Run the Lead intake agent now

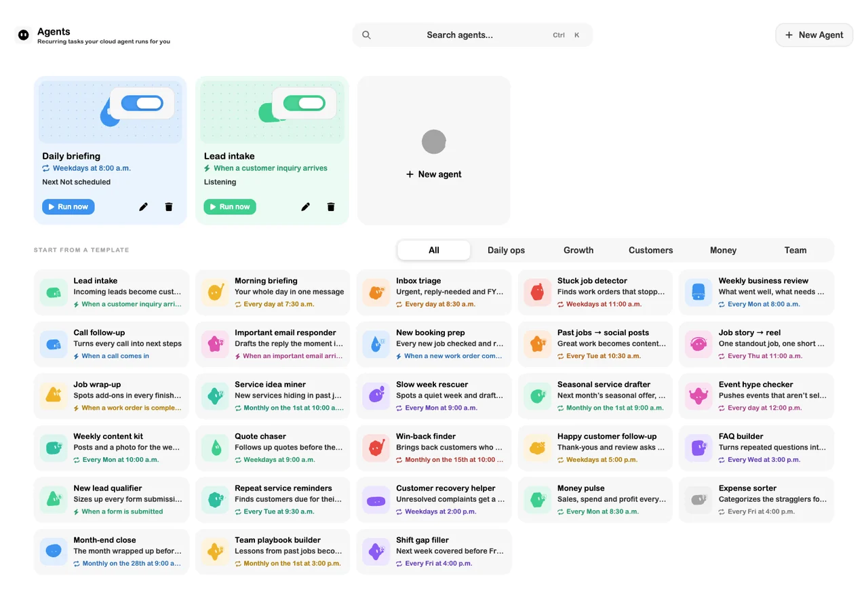click(x=230, y=207)
